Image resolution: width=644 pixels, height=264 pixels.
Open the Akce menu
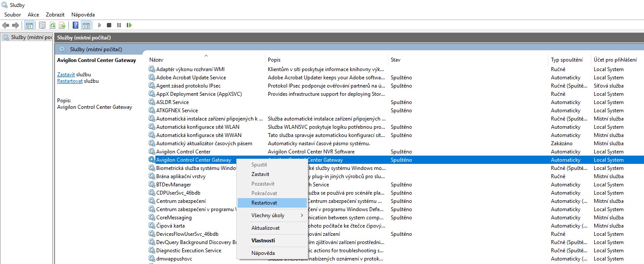(x=33, y=15)
